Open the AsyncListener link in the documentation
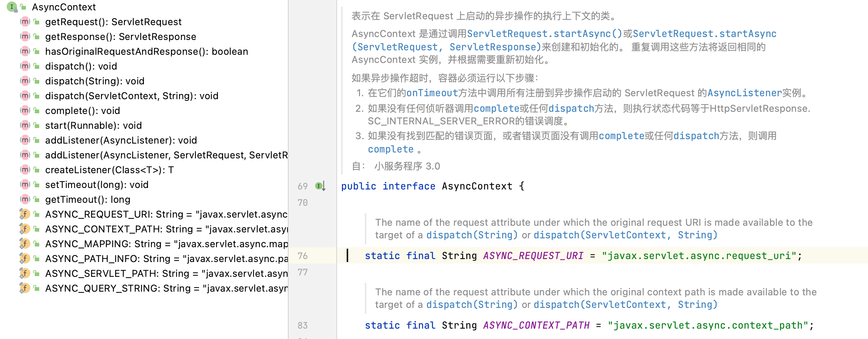868x339 pixels. coord(744,93)
